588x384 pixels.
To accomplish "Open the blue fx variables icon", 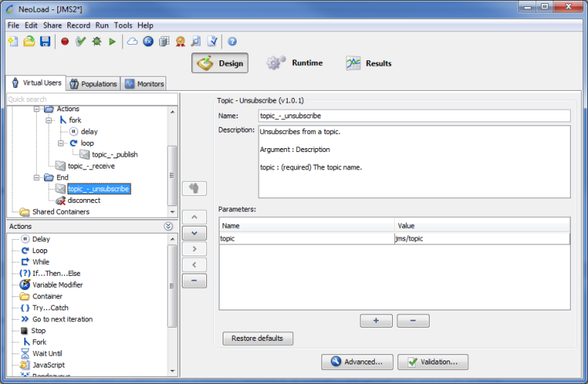I will [x=148, y=42].
